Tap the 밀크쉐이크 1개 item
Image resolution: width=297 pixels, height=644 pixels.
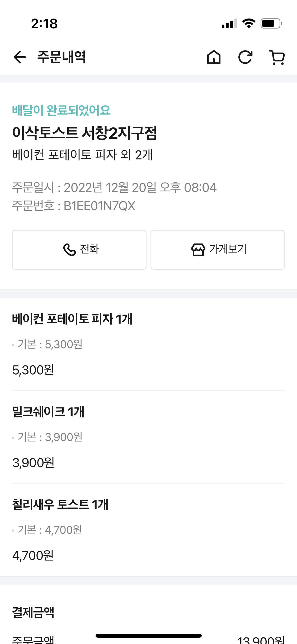(48, 412)
